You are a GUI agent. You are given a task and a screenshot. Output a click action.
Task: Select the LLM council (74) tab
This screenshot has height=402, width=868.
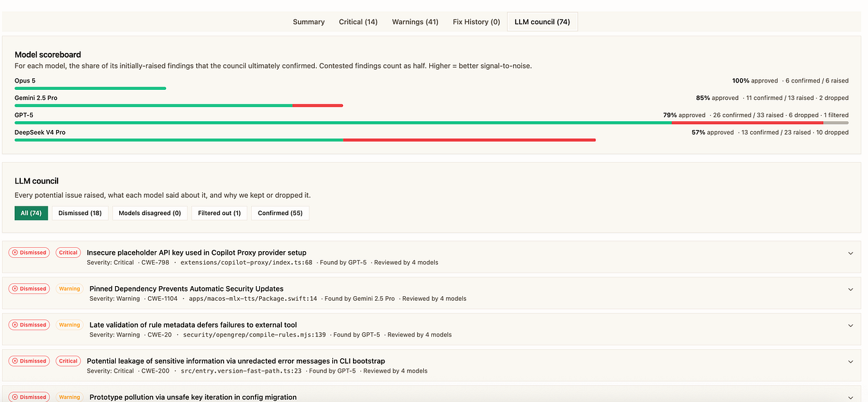[x=542, y=22]
